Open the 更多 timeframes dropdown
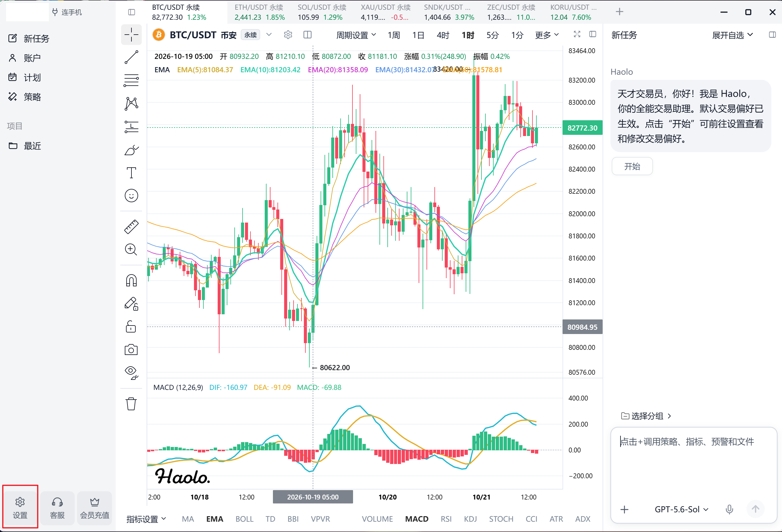Image resolution: width=782 pixels, height=532 pixels. tap(547, 35)
